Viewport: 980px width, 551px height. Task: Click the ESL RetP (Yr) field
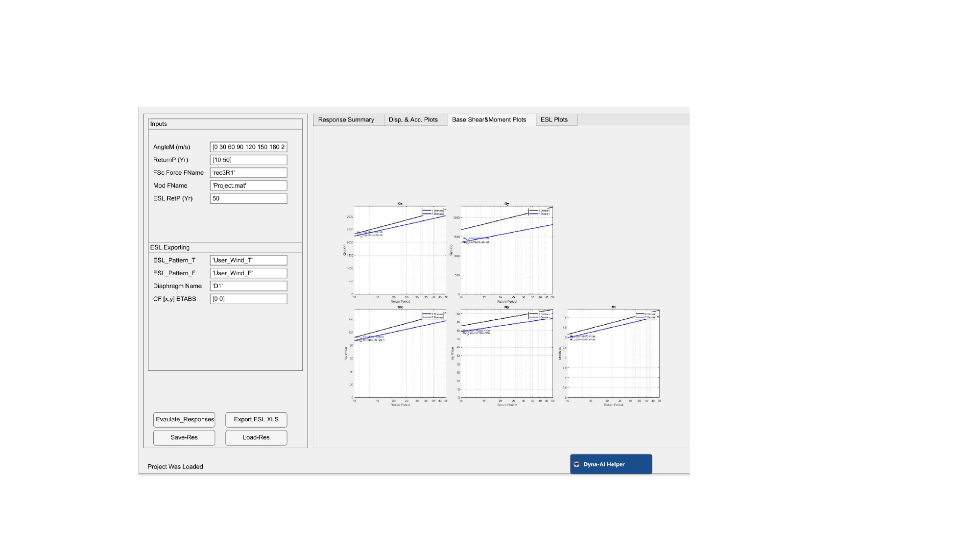(248, 198)
